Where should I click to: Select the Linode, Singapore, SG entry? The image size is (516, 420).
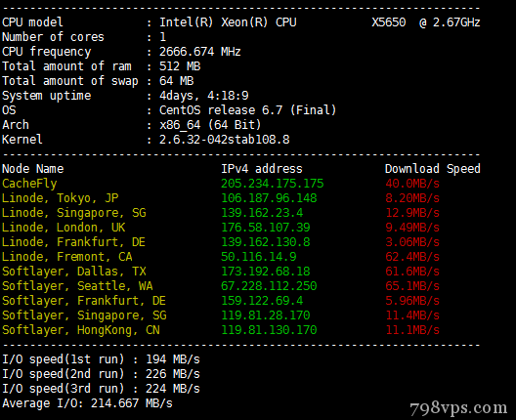(x=74, y=213)
